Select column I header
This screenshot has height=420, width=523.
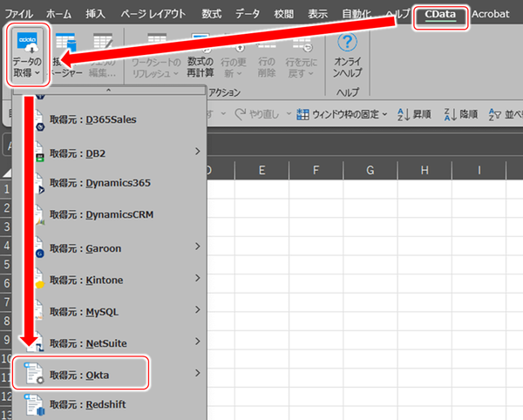click(x=479, y=170)
